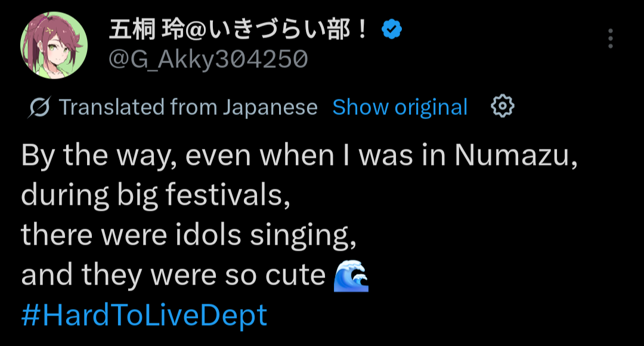This screenshot has width=644, height=346.
Task: Open translation settings gear
Action: point(502,107)
